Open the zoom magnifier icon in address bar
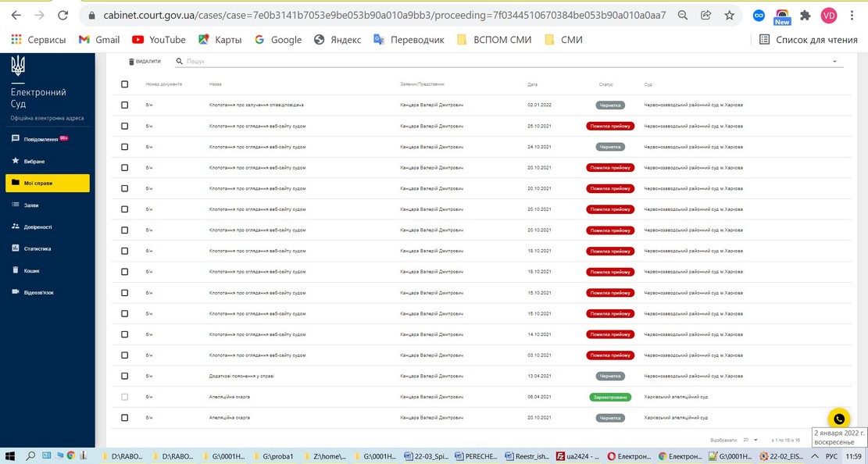 [x=683, y=16]
